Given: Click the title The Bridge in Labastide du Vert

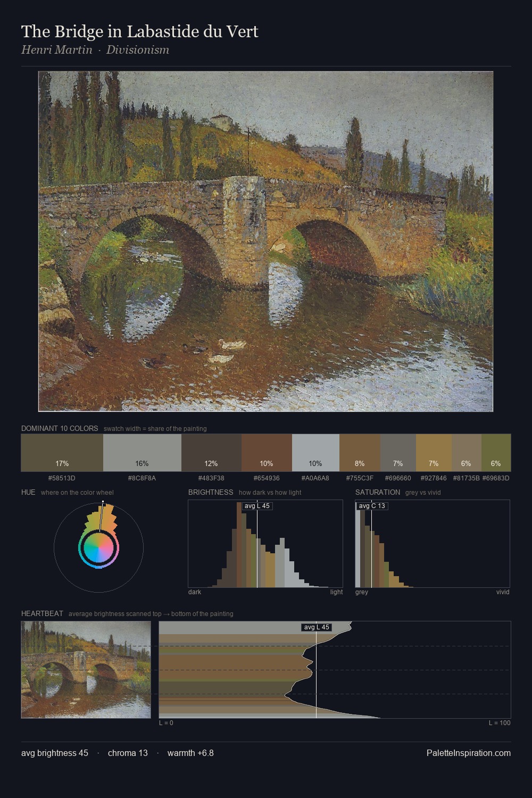Looking at the screenshot, I should [x=140, y=31].
